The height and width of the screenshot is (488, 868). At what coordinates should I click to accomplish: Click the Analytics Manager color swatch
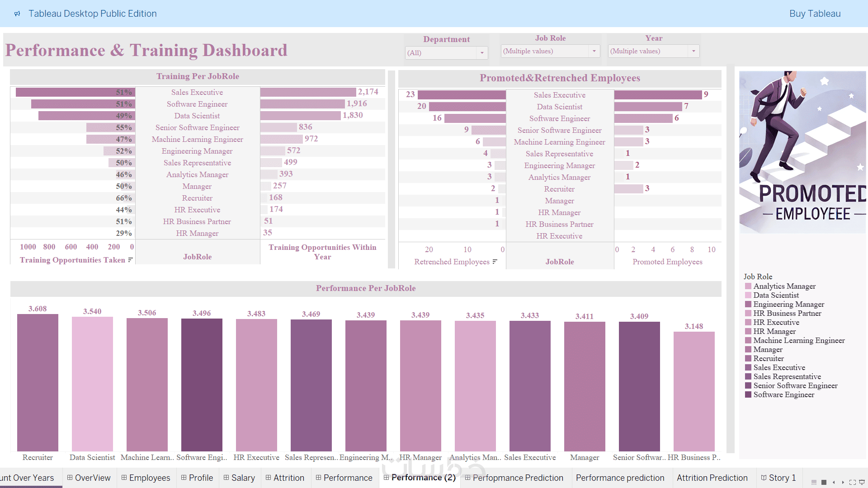click(748, 286)
